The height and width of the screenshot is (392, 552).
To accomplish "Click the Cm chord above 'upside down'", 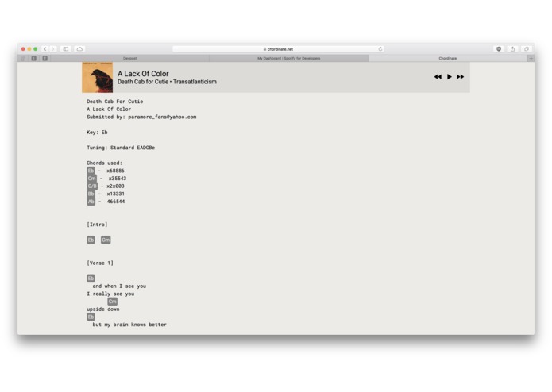I will (x=112, y=302).
